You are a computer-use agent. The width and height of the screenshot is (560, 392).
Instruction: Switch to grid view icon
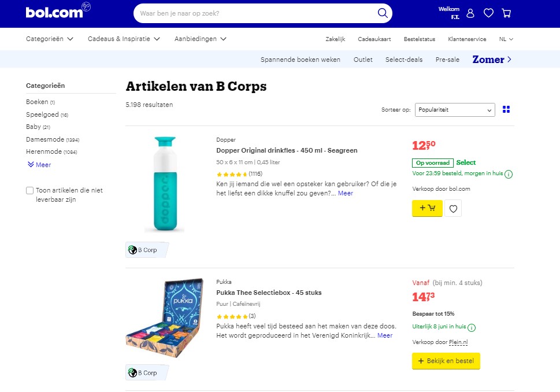[x=507, y=109]
